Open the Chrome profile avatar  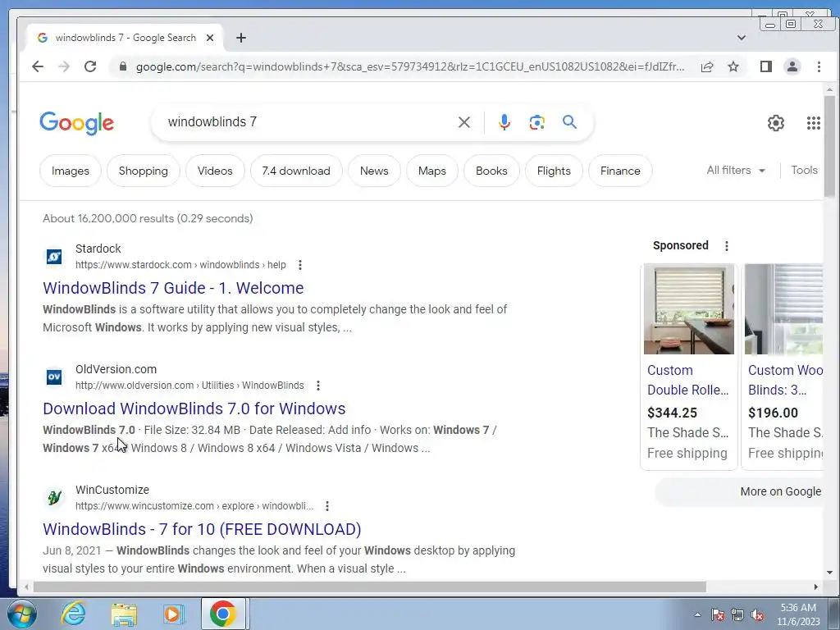[x=792, y=66]
